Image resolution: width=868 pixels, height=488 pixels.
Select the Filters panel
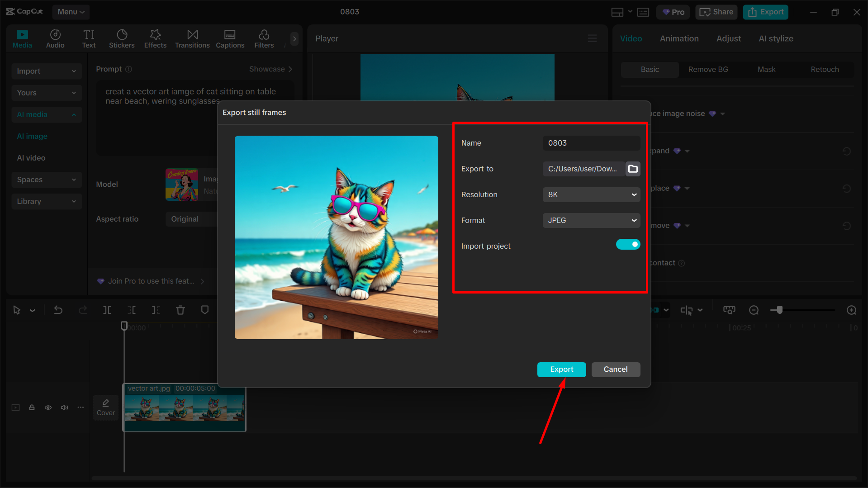[264, 38]
